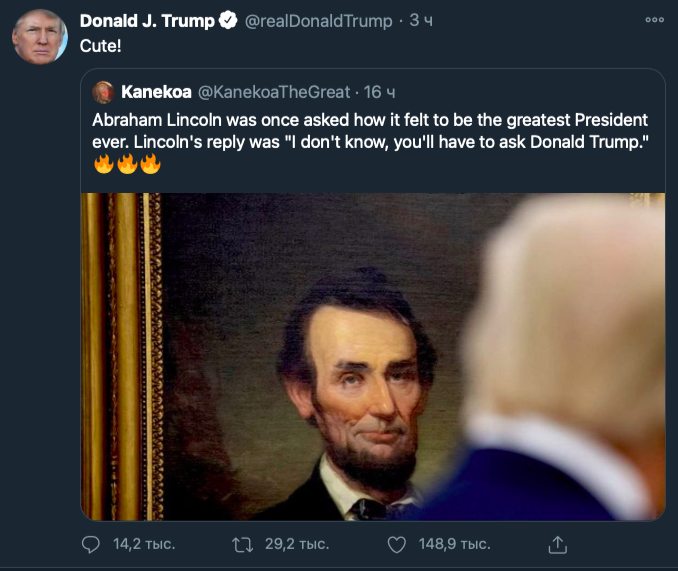Click the blue verified badge
The height and width of the screenshot is (571, 678).
[x=229, y=21]
